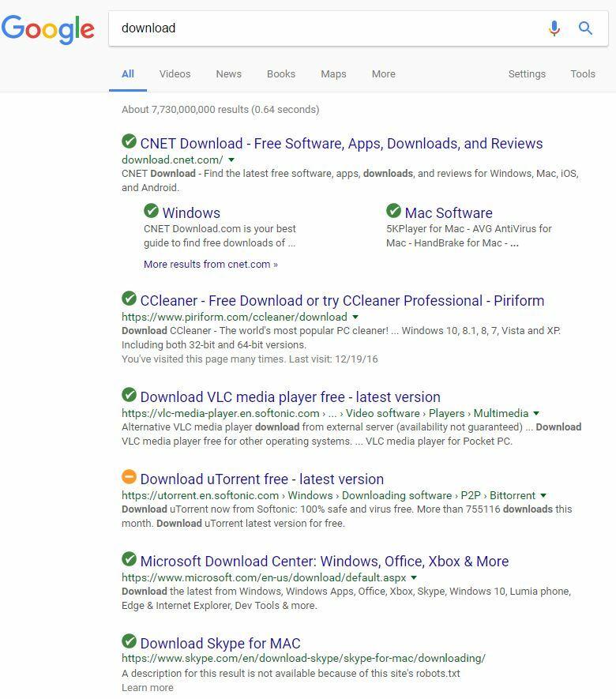Click the download.cnet.com/ URL text
Screen dimensions: 616x699
[x=172, y=160]
